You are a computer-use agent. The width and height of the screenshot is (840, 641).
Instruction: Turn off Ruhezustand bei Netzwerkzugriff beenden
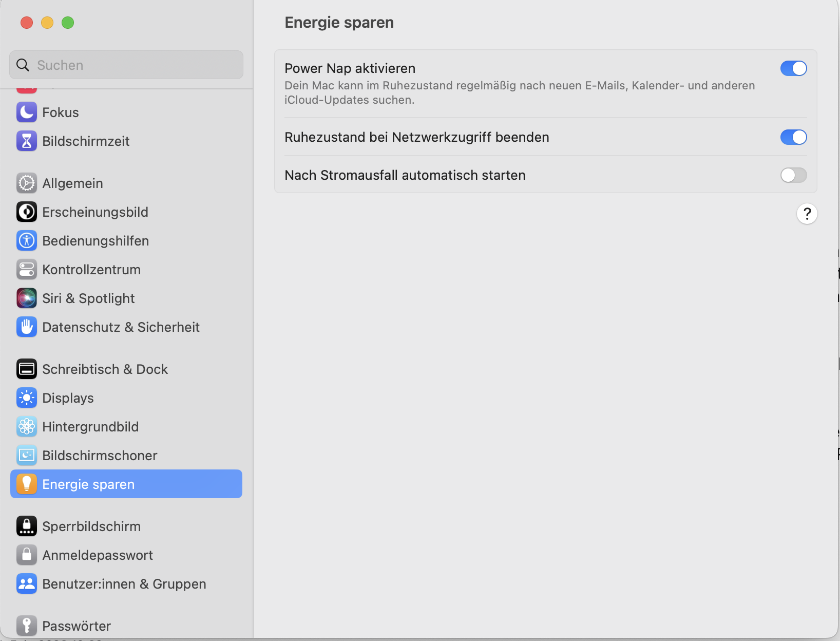tap(793, 137)
